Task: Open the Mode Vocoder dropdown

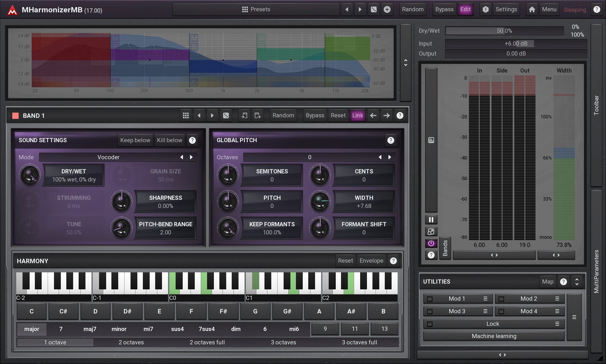Action: (109, 157)
